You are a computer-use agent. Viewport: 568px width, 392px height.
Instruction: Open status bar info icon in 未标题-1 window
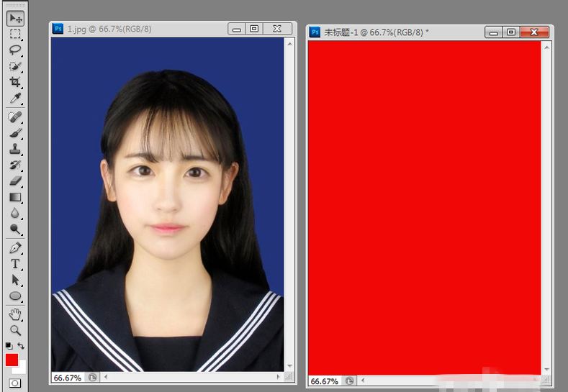pyautogui.click(x=351, y=380)
